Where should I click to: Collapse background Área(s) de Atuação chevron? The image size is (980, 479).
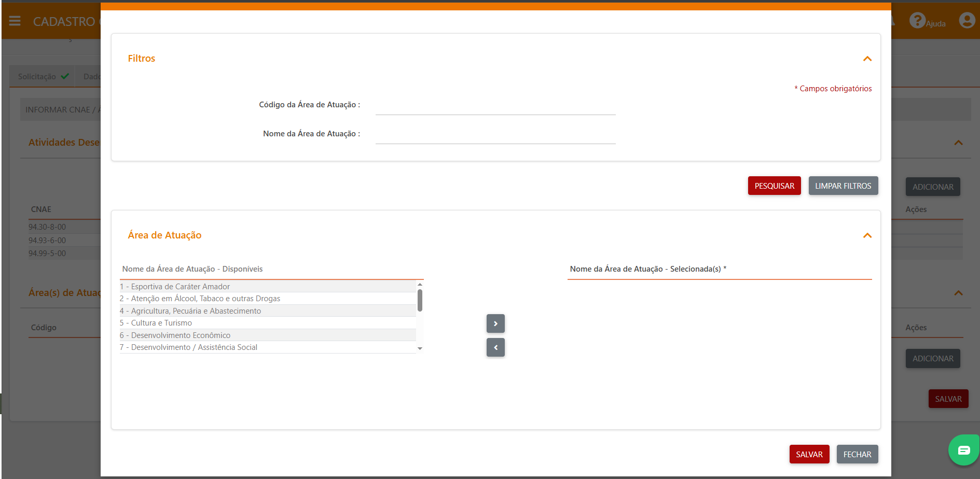pyautogui.click(x=958, y=293)
